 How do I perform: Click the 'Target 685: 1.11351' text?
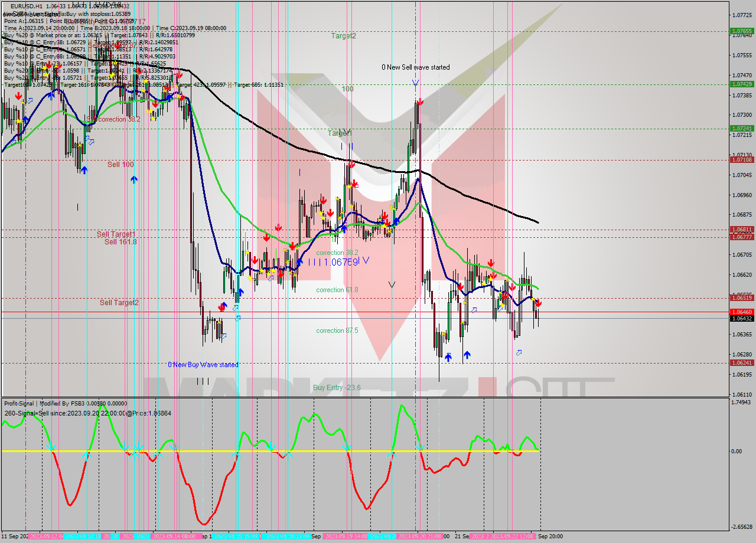[x=259, y=84]
